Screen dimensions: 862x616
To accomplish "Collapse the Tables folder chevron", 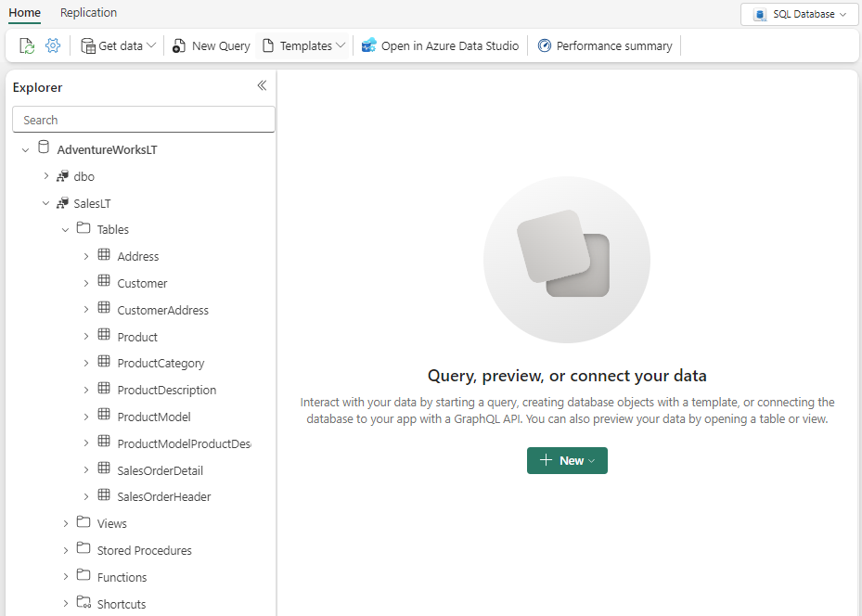I will (66, 230).
